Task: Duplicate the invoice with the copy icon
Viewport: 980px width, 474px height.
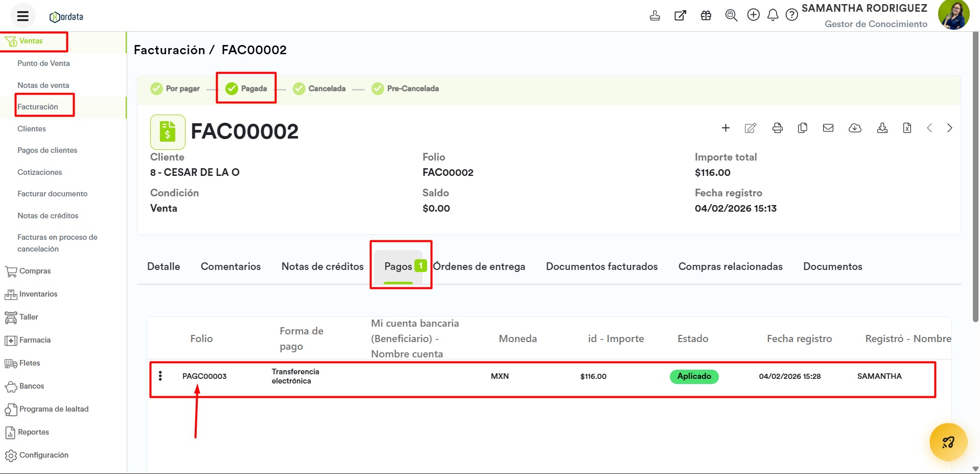Action: (x=803, y=128)
